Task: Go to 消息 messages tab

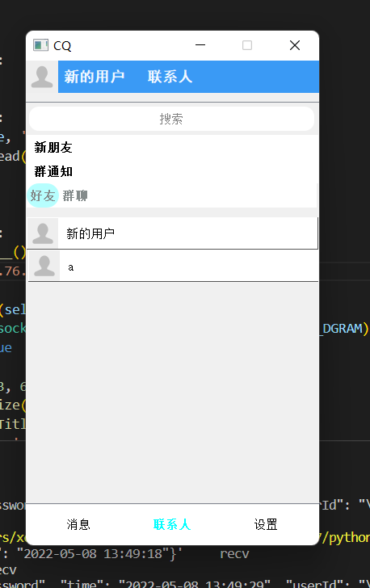Action: [78, 524]
